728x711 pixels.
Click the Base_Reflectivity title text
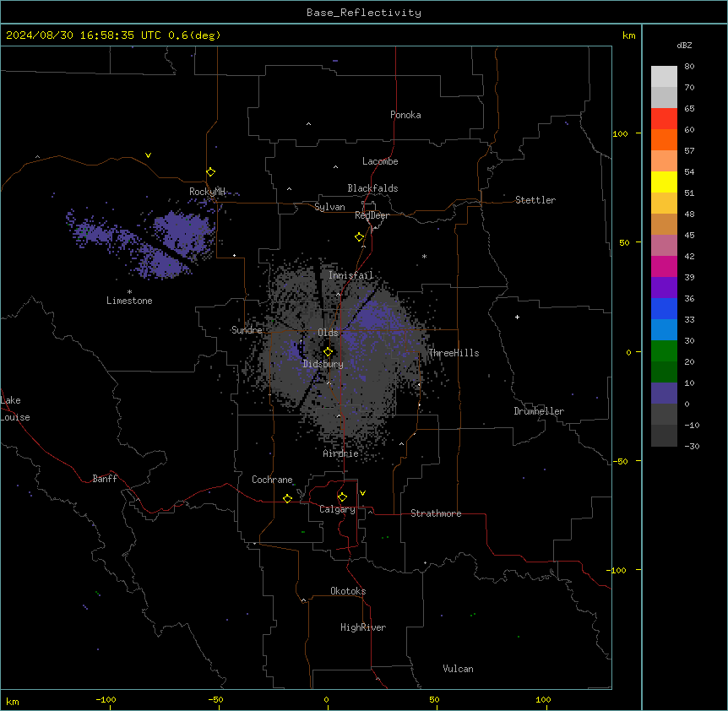(x=364, y=13)
